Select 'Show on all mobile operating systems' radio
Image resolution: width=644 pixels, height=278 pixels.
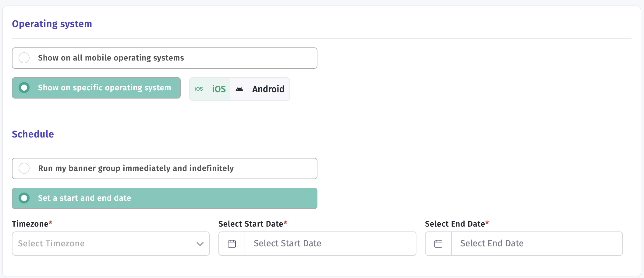pyautogui.click(x=165, y=58)
